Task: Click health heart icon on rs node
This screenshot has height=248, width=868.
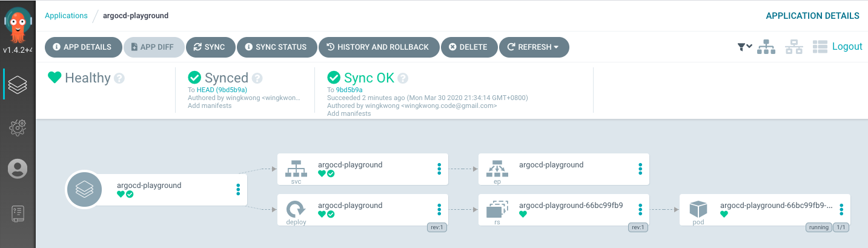Action: (523, 214)
